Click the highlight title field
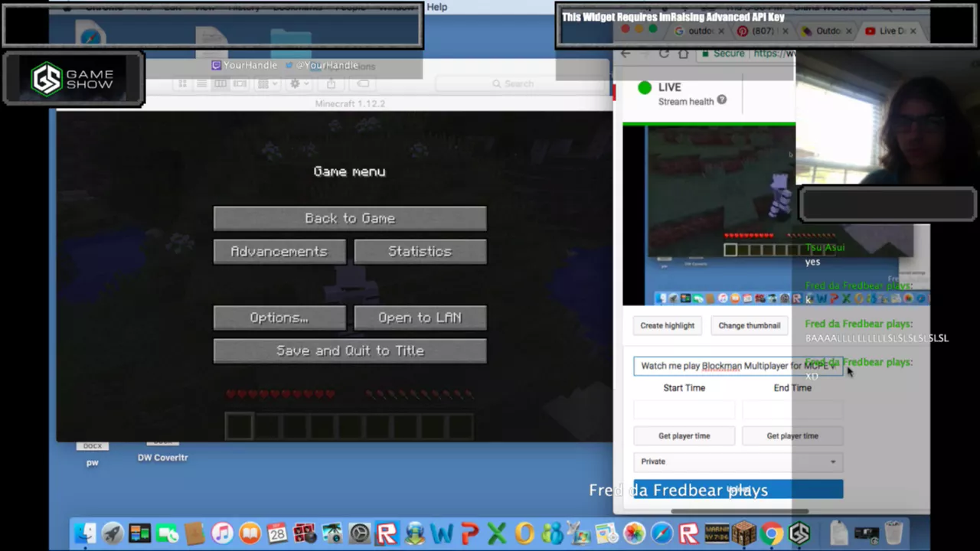980x551 pixels. (x=738, y=366)
